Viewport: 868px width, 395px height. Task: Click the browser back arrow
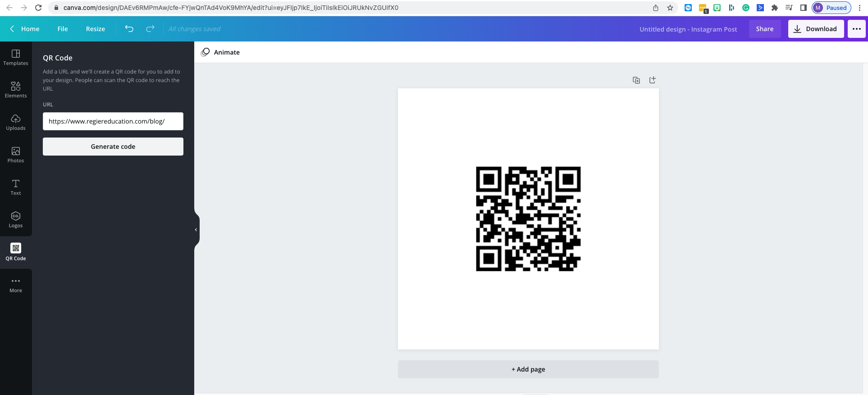click(9, 8)
